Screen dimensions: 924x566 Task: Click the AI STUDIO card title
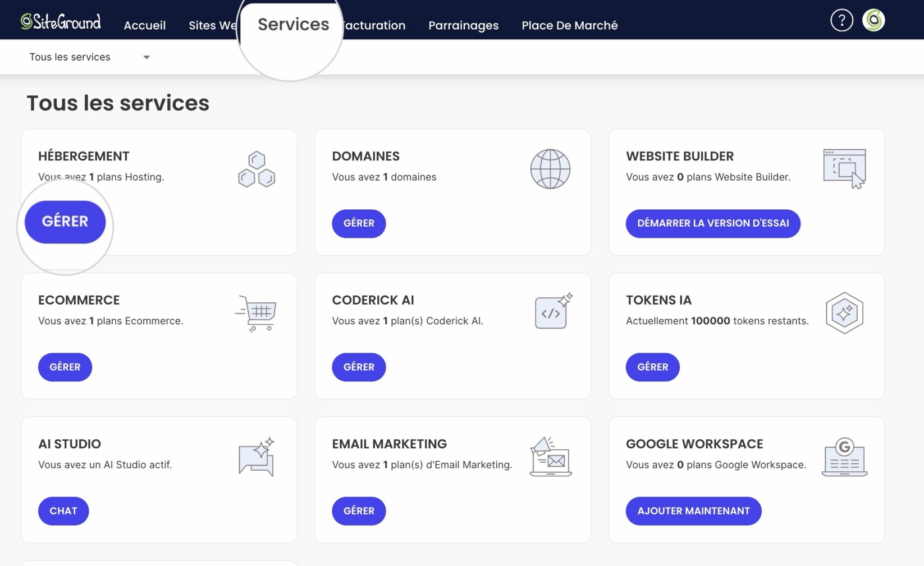pos(70,444)
